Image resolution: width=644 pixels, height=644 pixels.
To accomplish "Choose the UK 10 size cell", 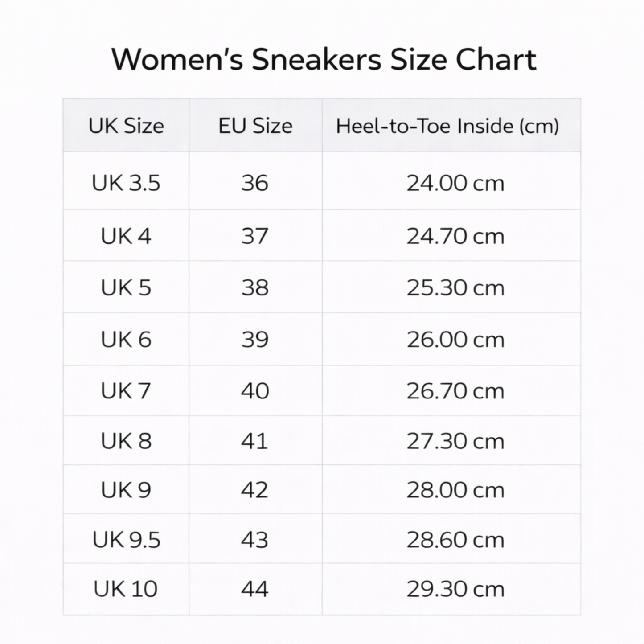I will pyautogui.click(x=126, y=589).
